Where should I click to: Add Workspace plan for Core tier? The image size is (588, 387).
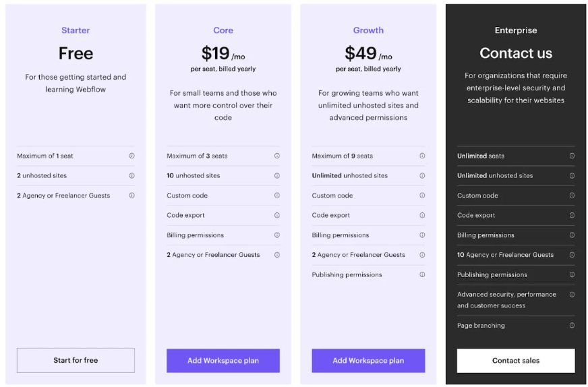[x=223, y=361]
